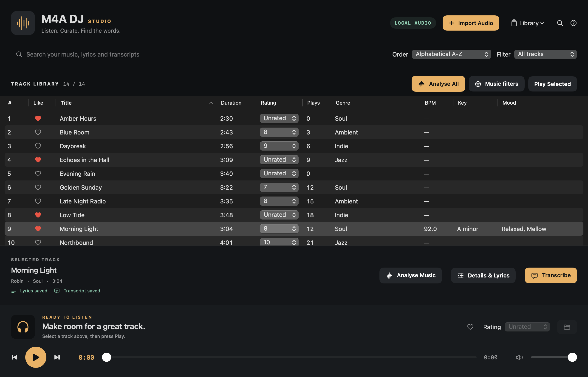The image size is (588, 377).
Task: Open help via the question mark icon
Action: pos(573,23)
